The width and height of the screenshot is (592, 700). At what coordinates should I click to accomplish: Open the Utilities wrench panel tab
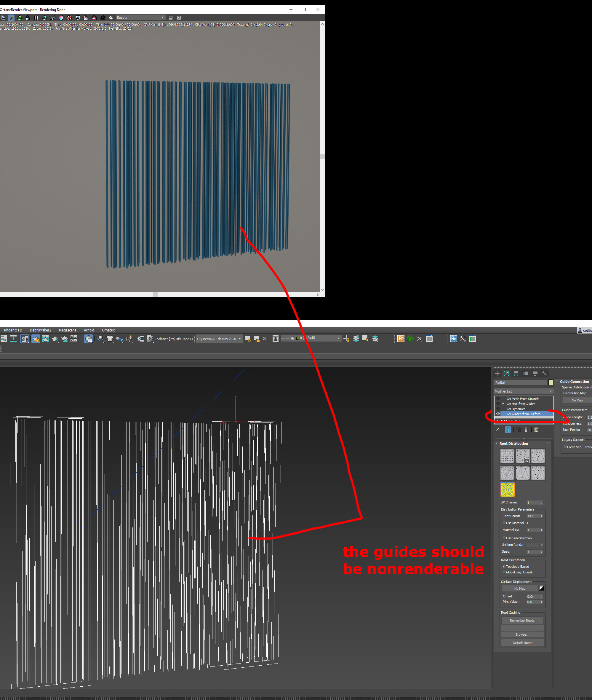click(544, 373)
